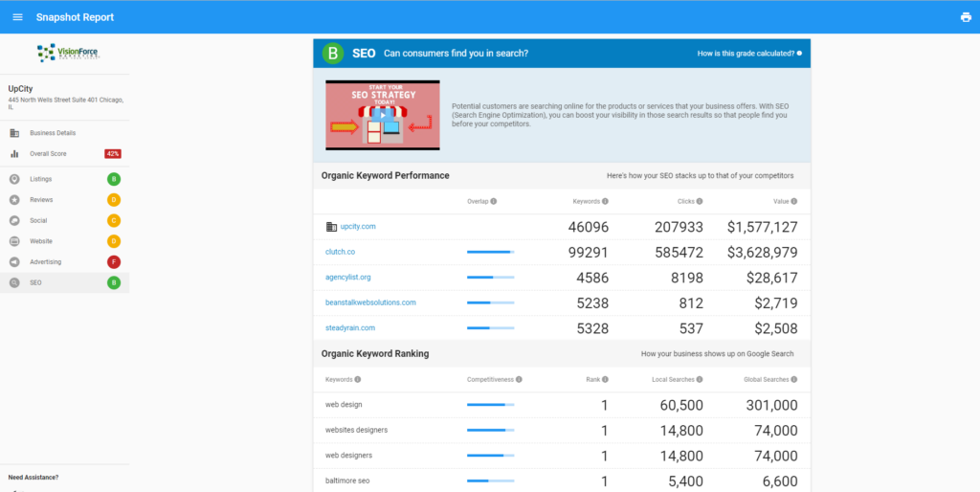
Task: Select the SEO section in sidebar
Action: 65,282
